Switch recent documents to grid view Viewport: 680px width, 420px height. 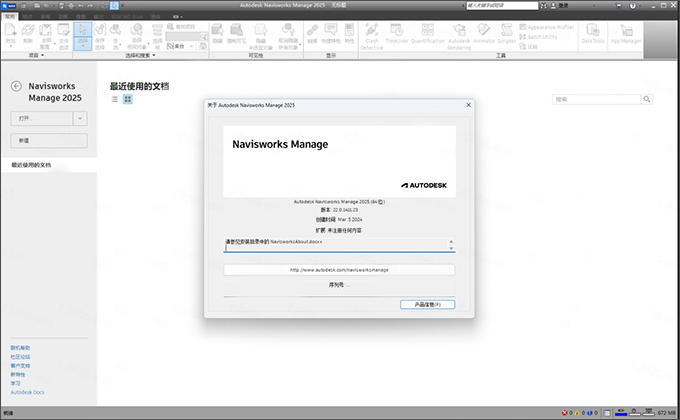tap(128, 100)
